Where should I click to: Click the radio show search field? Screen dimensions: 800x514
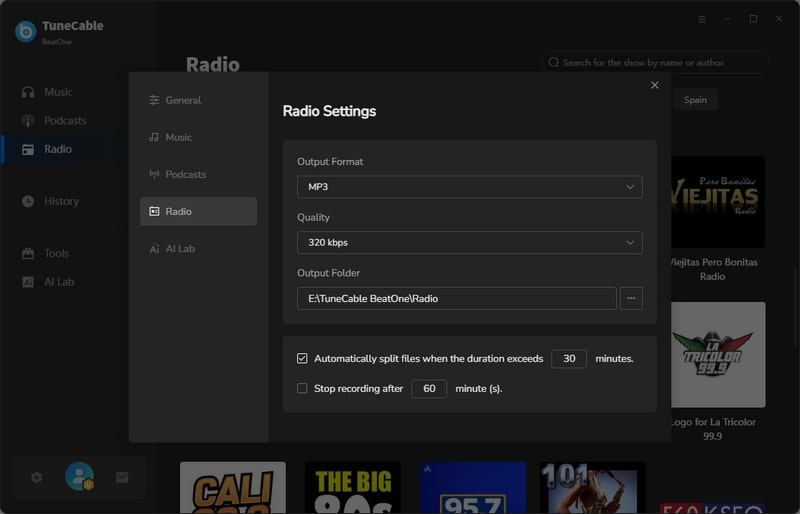coord(655,62)
